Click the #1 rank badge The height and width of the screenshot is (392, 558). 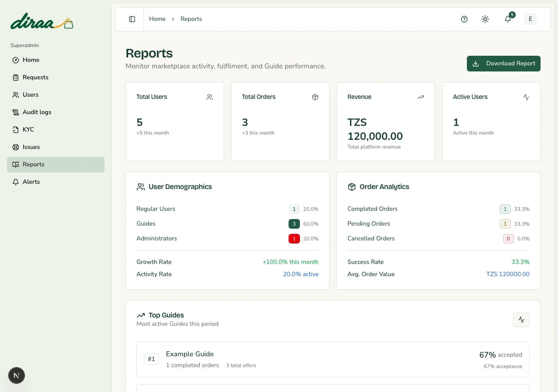tap(151, 359)
